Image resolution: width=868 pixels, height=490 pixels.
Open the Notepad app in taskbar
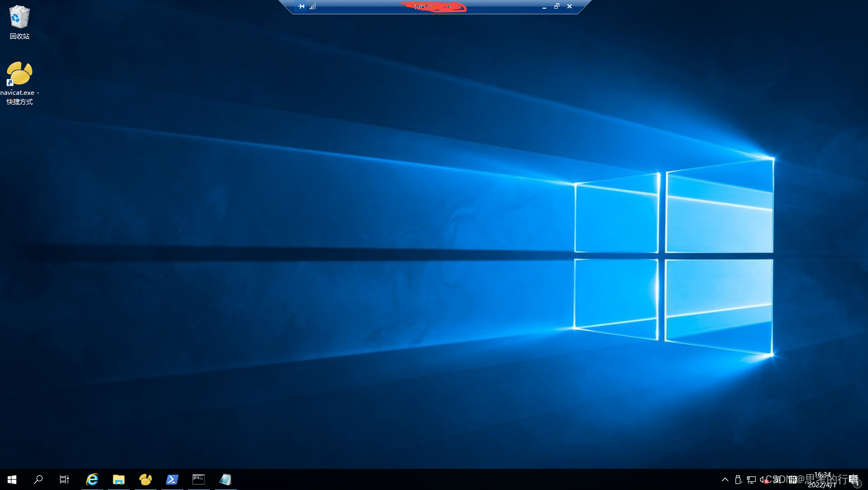(226, 480)
